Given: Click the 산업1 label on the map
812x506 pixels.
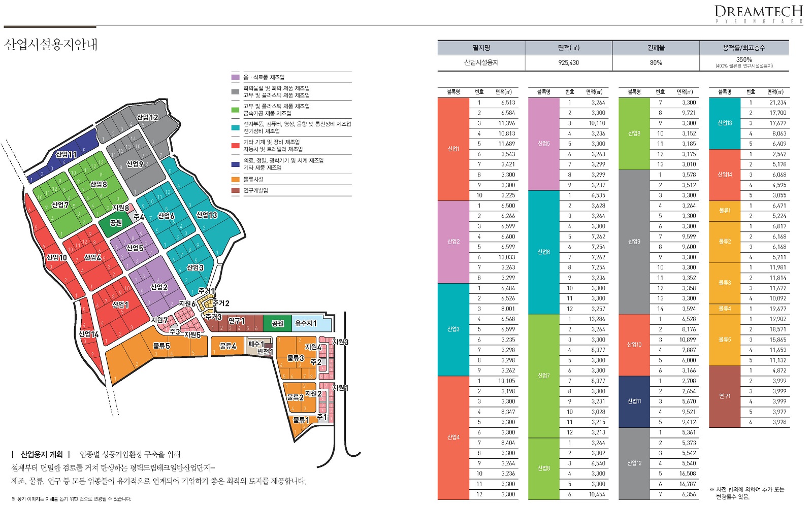Looking at the screenshot, I should coord(120,305).
